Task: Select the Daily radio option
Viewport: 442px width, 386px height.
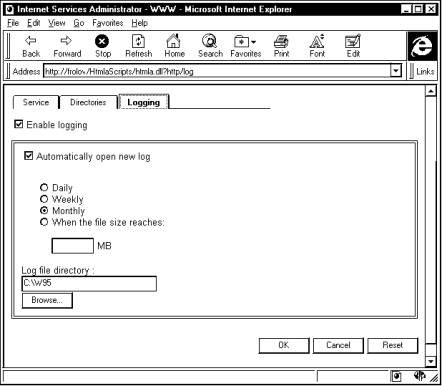Action: pyautogui.click(x=44, y=187)
